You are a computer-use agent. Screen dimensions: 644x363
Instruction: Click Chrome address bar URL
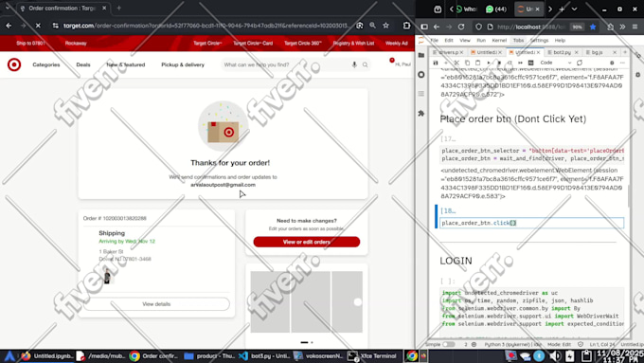click(206, 26)
